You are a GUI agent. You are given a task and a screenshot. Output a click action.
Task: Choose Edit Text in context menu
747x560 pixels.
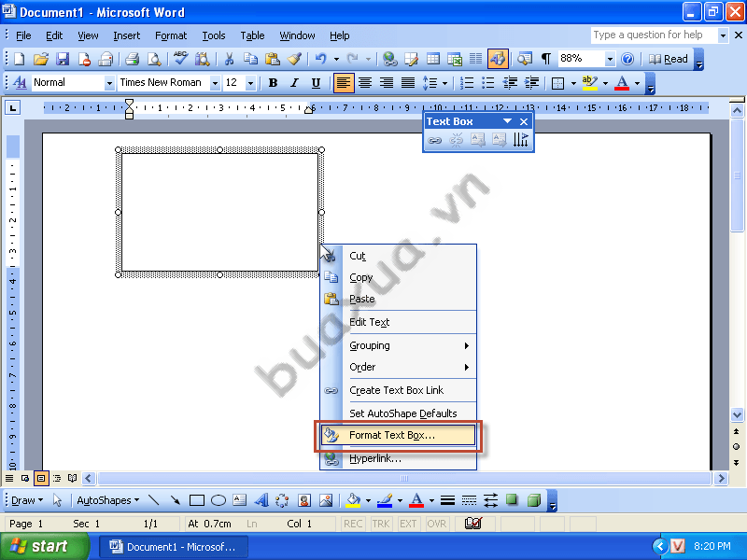[399, 322]
